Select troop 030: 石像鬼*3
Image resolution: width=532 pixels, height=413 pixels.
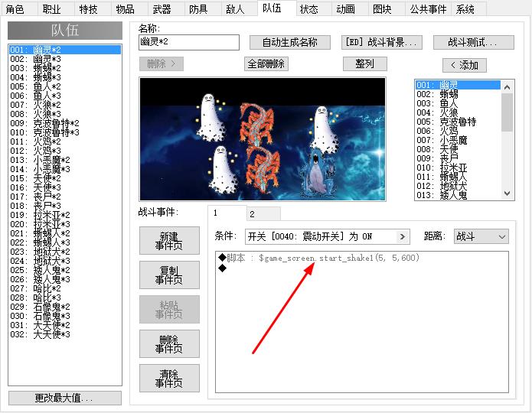pos(65,316)
